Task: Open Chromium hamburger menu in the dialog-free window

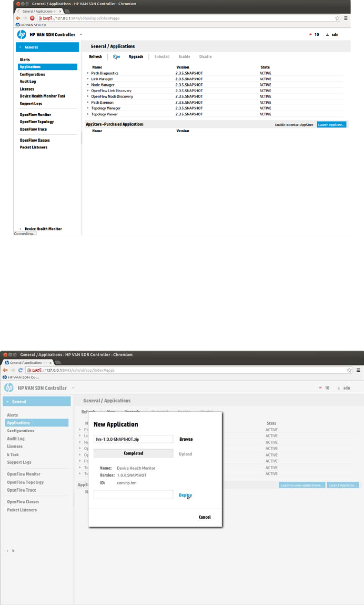Action: 346,18
